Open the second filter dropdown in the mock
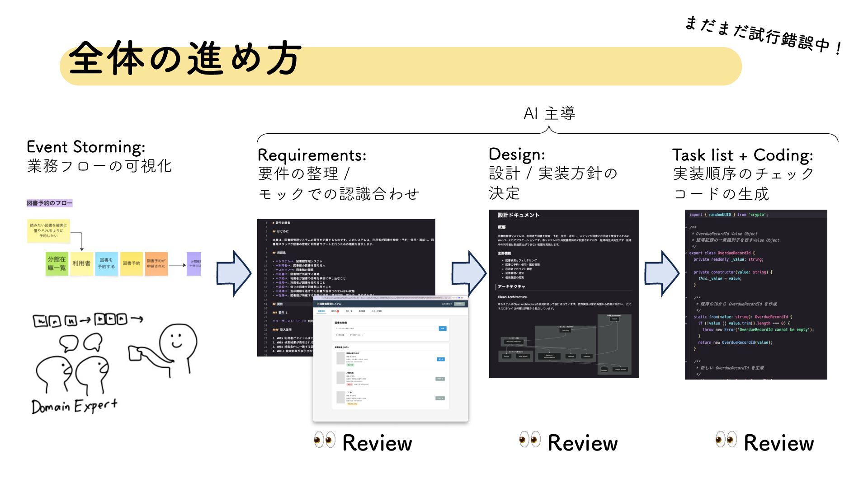 (x=356, y=335)
